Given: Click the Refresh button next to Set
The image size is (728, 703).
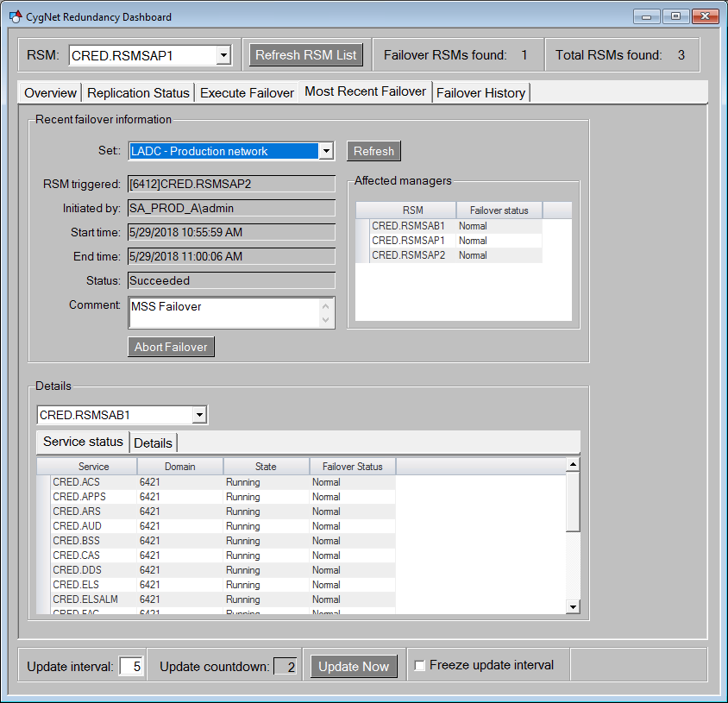Looking at the screenshot, I should click(373, 151).
